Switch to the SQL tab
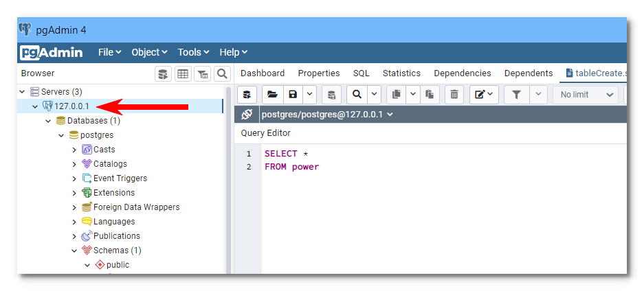The image size is (644, 291). pos(361,73)
